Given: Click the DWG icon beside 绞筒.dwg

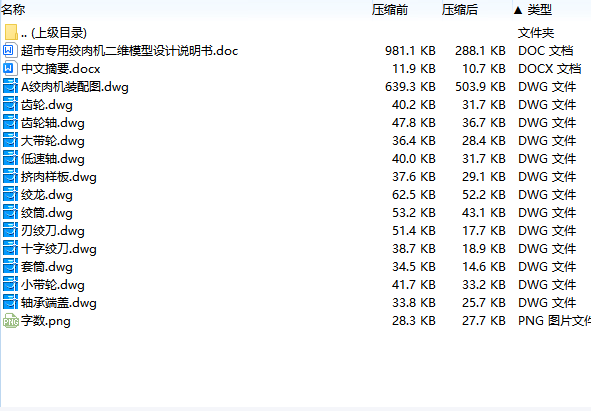Looking at the screenshot, I should 10,213.
